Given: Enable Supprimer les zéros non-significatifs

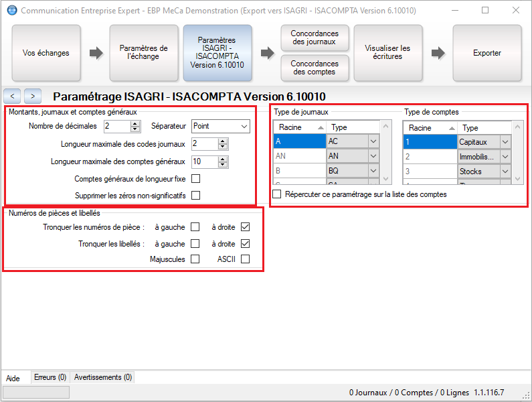Looking at the screenshot, I should pos(196,196).
